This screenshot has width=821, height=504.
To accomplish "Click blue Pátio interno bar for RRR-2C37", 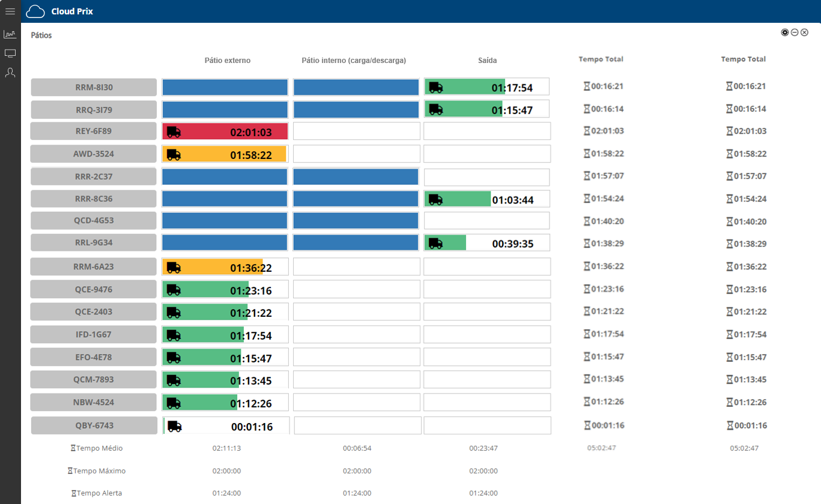I will pos(356,176).
